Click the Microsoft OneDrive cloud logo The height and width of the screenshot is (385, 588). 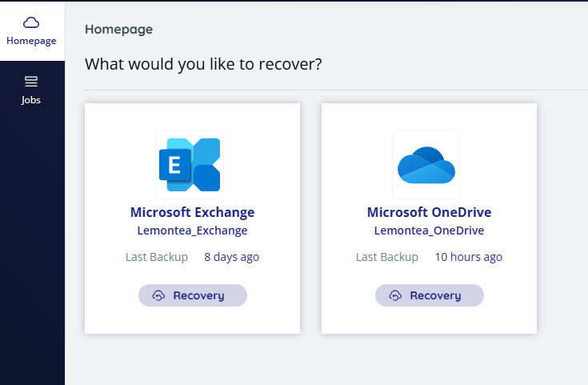[426, 165]
